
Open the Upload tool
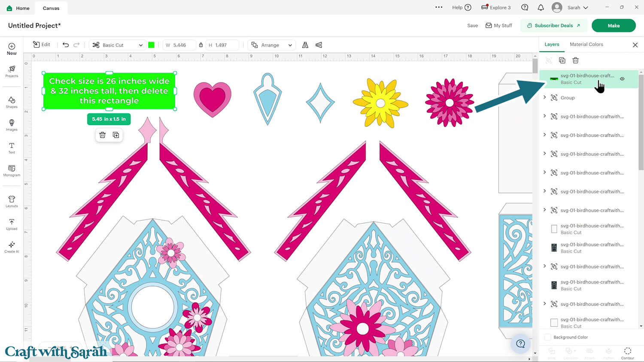[12, 224]
